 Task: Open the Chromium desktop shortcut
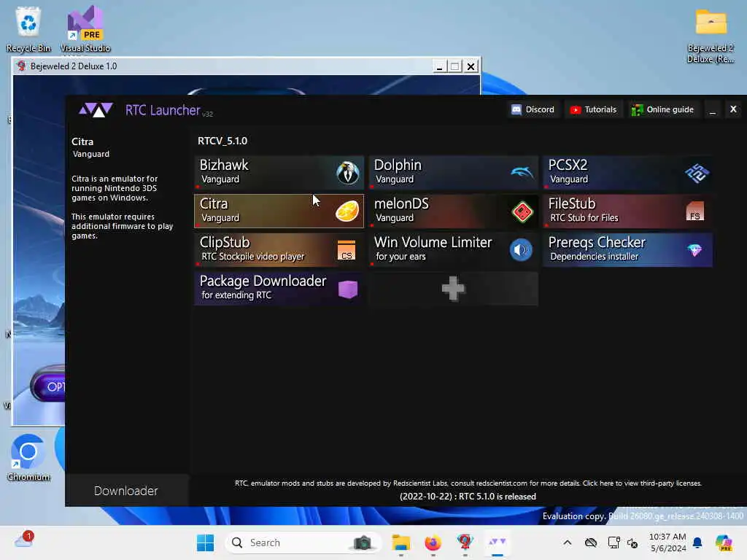point(28,458)
